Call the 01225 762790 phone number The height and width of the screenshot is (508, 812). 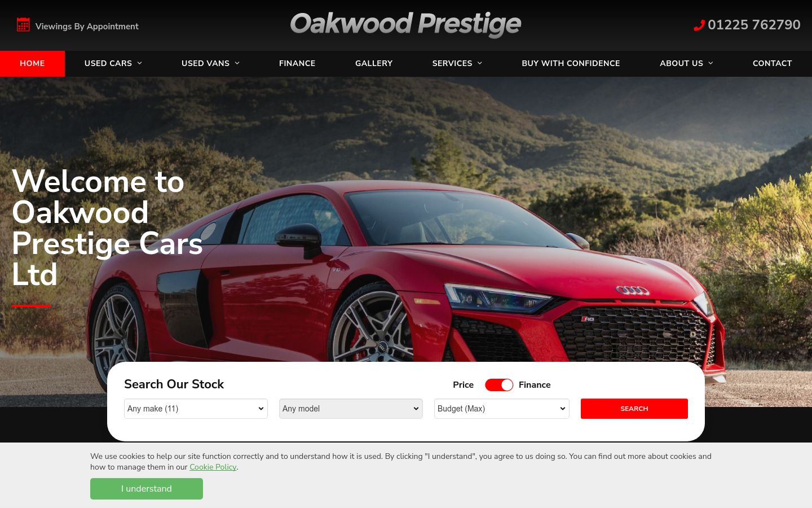[x=754, y=25]
